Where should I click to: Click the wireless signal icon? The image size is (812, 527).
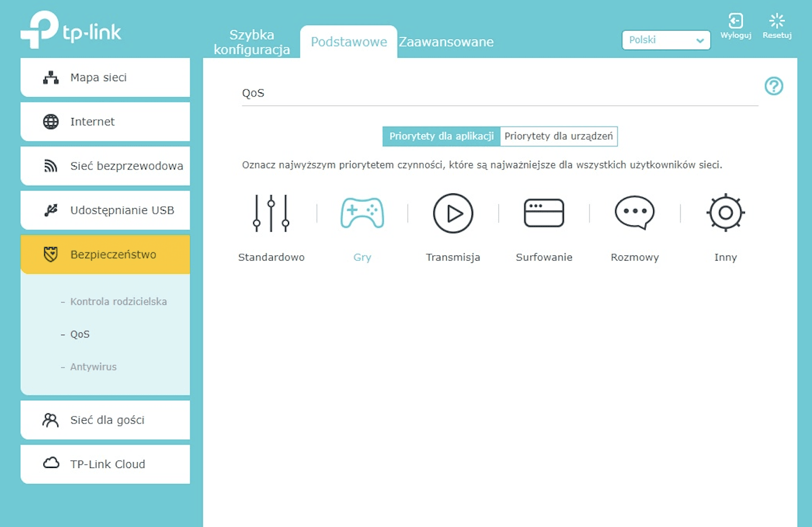(51, 166)
